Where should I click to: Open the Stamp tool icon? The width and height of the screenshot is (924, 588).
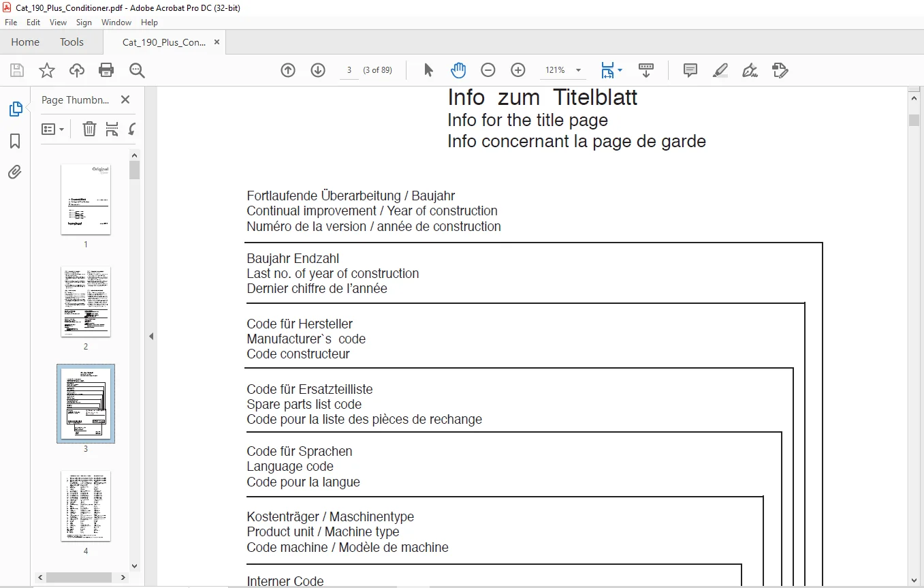[780, 70]
